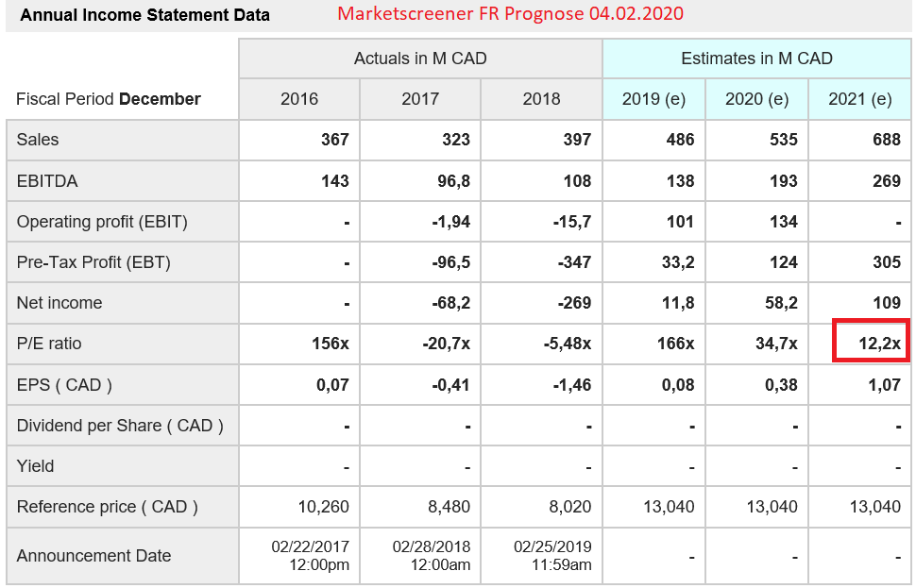Select the 2016 reference price 10,260
This screenshot has width=916, height=588.
(323, 507)
